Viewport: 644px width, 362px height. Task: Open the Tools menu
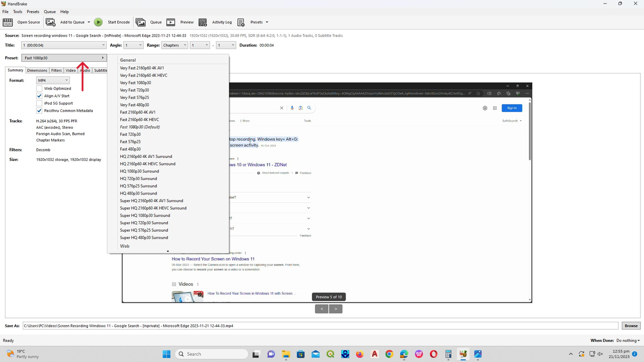point(18,12)
